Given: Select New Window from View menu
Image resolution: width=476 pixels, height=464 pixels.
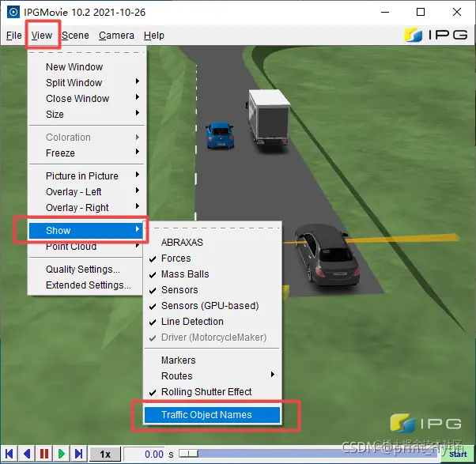Looking at the screenshot, I should click(x=86, y=66).
